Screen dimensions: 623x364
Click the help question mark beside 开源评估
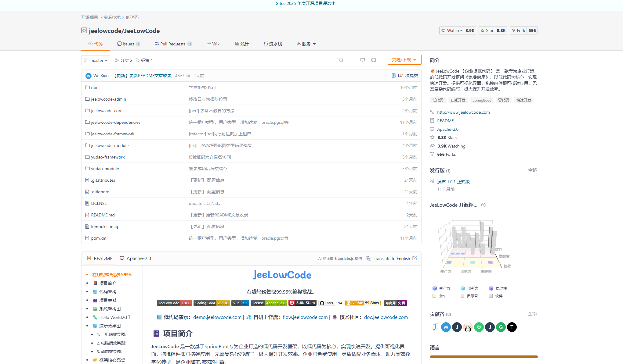point(483,205)
